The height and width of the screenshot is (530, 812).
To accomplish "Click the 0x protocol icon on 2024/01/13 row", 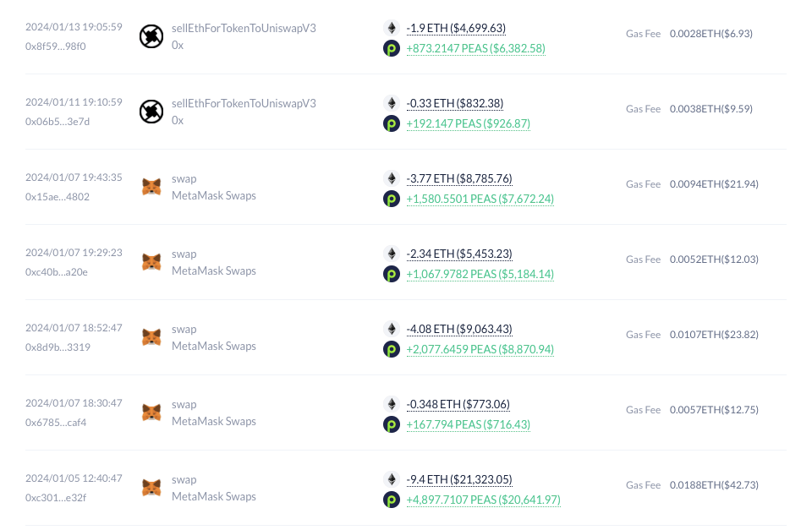I will [x=151, y=36].
